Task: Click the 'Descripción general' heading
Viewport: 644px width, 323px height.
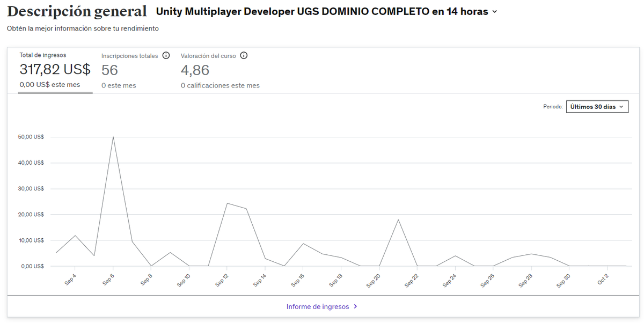Action: pyautogui.click(x=77, y=11)
